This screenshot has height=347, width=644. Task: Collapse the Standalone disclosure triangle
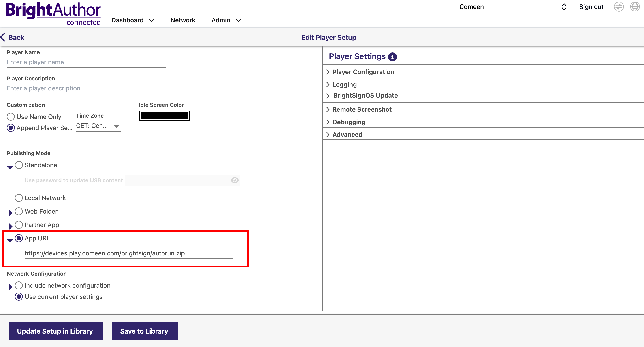click(10, 167)
